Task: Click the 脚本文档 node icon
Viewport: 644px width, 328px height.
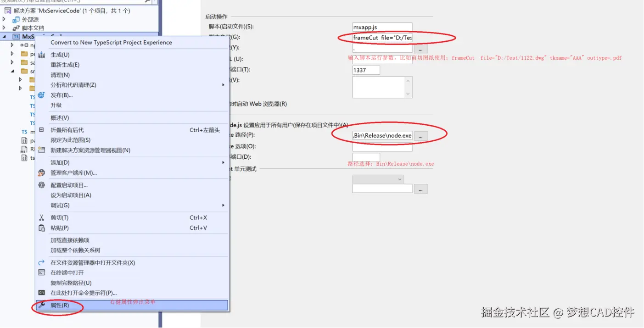Action: (x=16, y=28)
